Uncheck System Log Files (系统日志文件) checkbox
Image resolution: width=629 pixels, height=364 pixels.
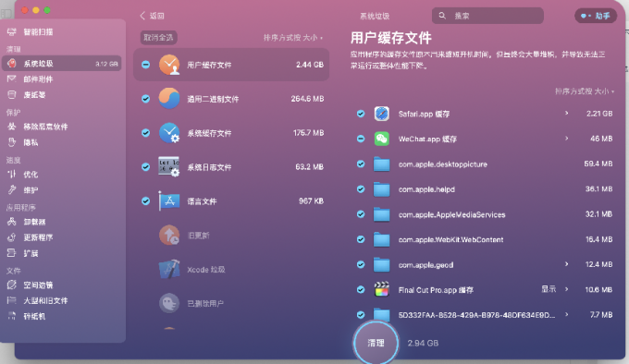[146, 166]
